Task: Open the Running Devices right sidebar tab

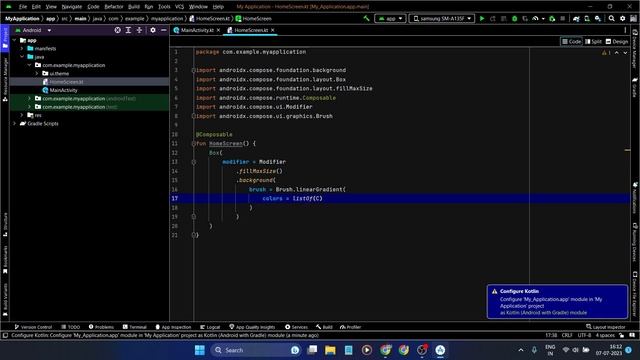Action: [635, 242]
